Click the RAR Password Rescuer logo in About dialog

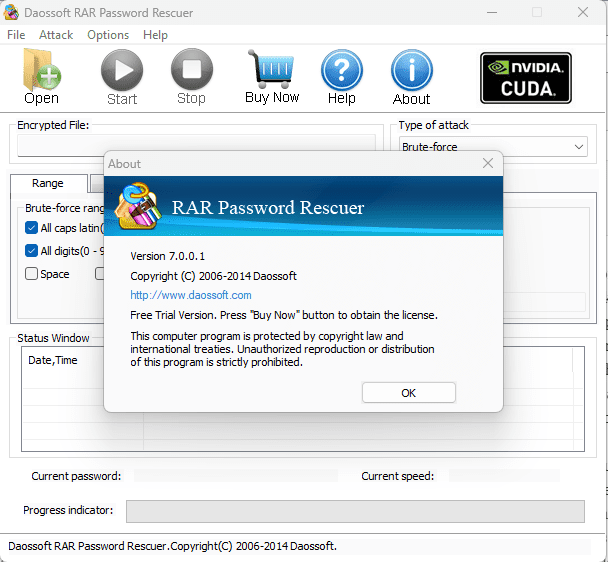click(137, 206)
